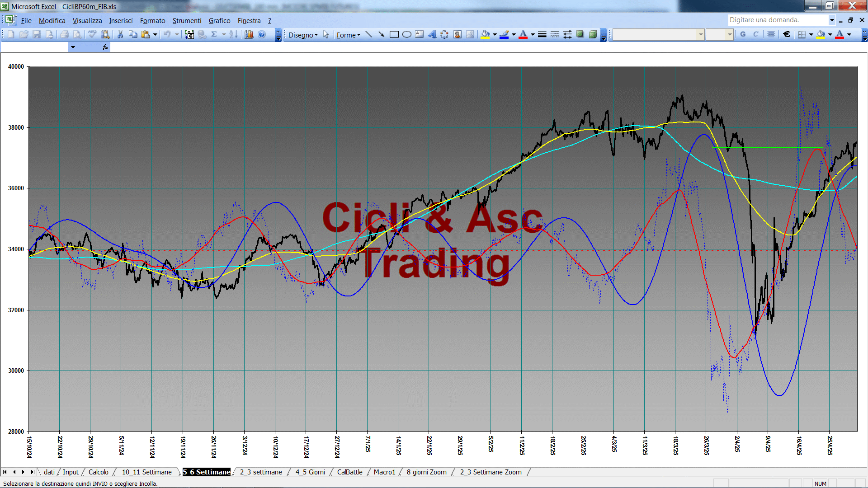Open the font name combo box

pos(659,34)
